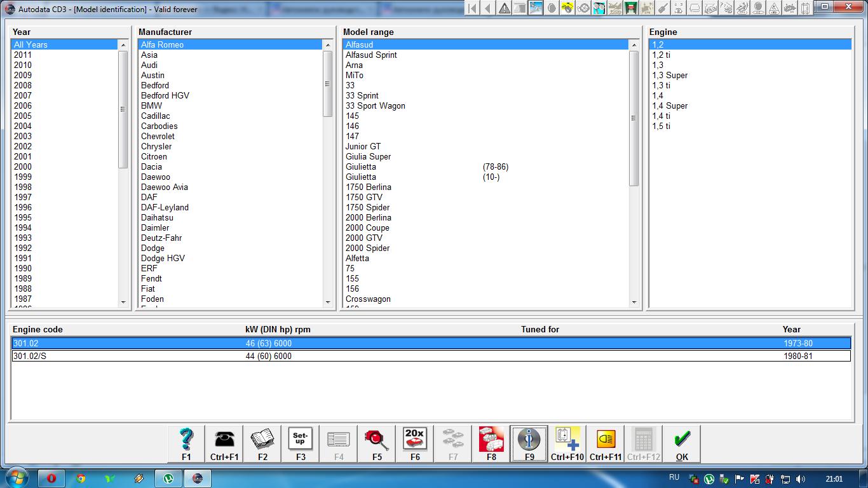
Task: Click the Year list scroll up arrow
Action: point(123,45)
